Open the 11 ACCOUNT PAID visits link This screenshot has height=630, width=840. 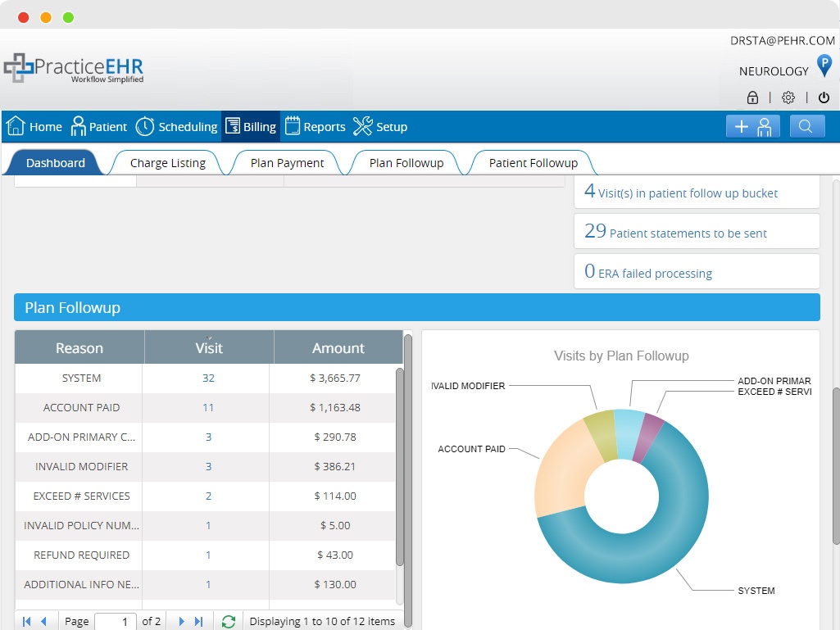pyautogui.click(x=208, y=408)
